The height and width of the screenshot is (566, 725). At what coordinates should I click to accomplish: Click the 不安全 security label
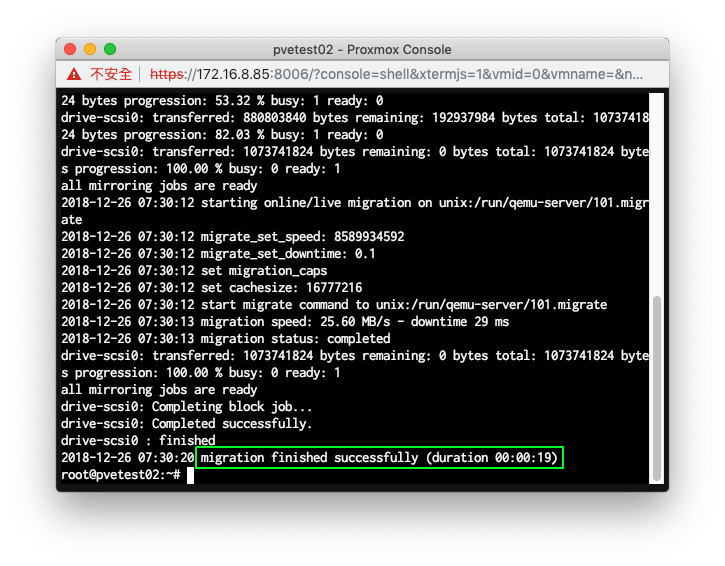tap(111, 74)
